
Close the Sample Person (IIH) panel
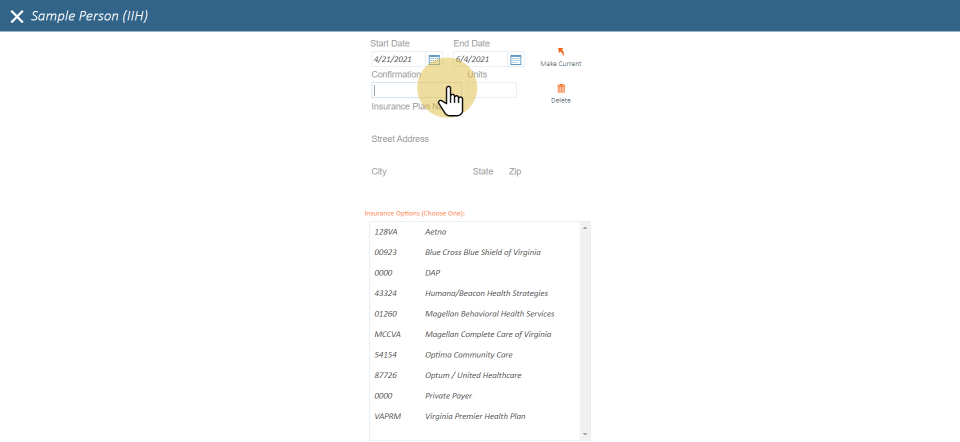point(17,17)
